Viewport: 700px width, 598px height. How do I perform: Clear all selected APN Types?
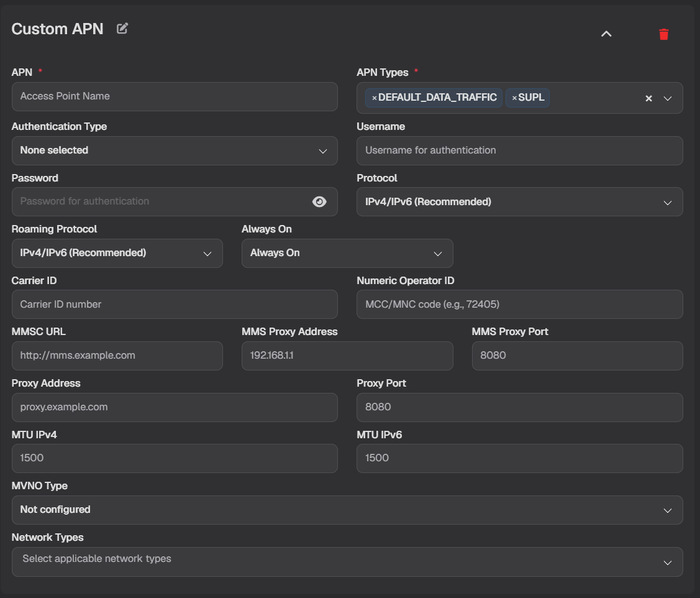click(648, 98)
